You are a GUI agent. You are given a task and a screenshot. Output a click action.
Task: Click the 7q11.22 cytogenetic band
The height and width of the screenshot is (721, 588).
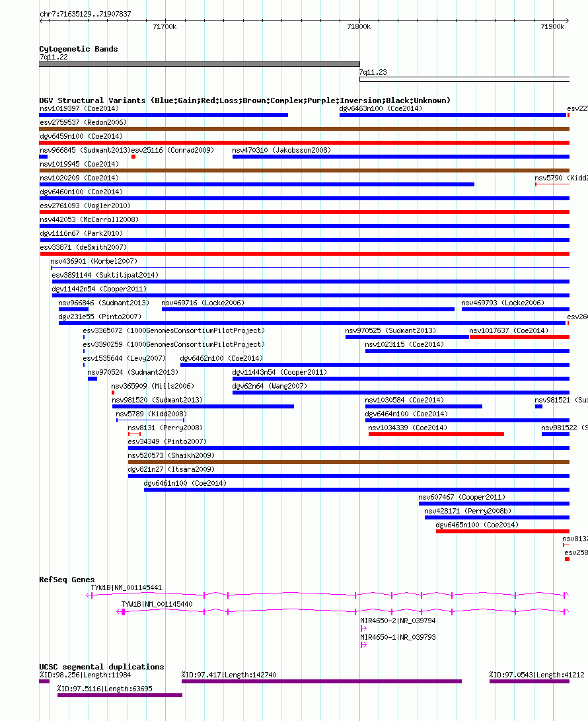[x=200, y=64]
